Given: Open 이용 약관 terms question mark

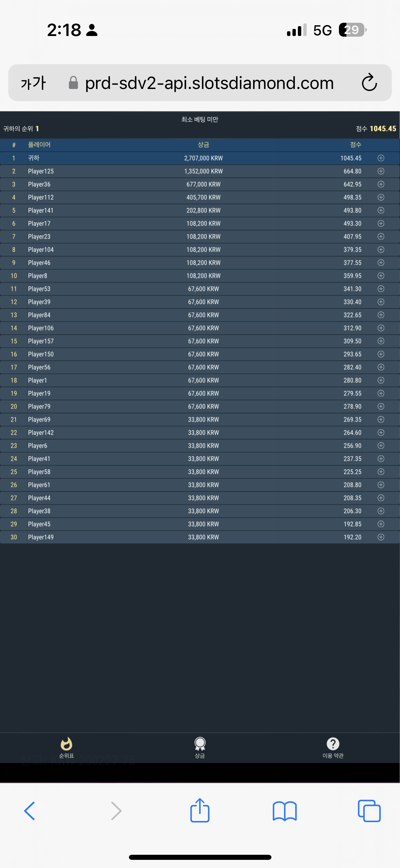Looking at the screenshot, I should pyautogui.click(x=333, y=748).
